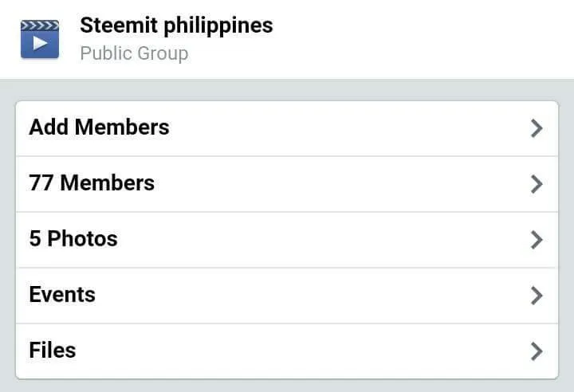Expand the chevron on the Events row
Screen dimensions: 574x392
coord(537,296)
